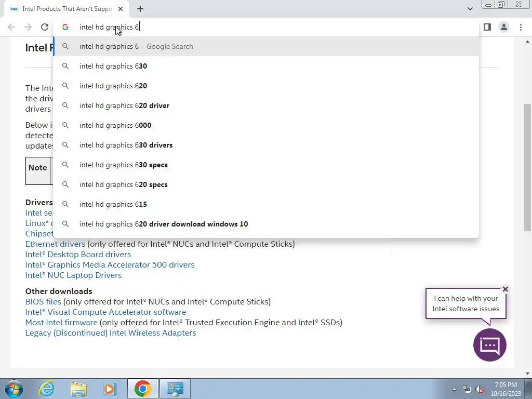
Task: Open Most Intel firmware link
Action: click(61, 322)
